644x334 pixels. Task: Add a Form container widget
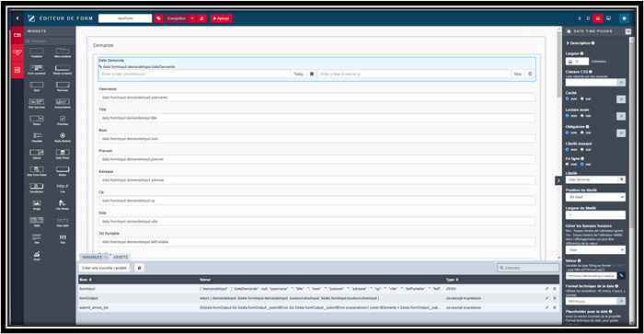tap(37, 69)
